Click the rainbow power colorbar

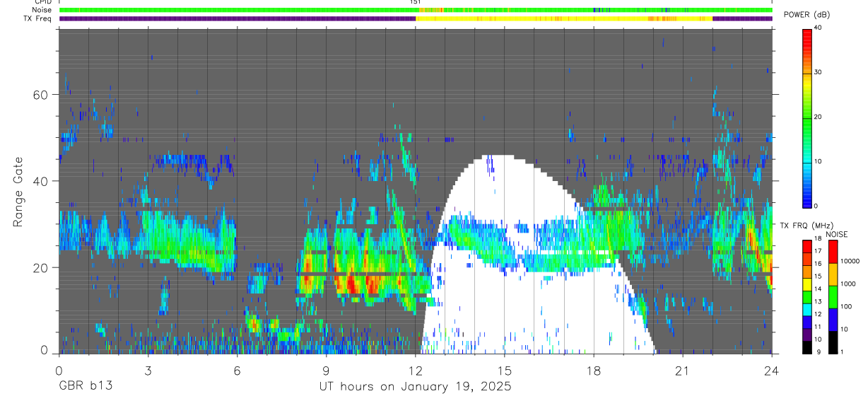point(807,117)
